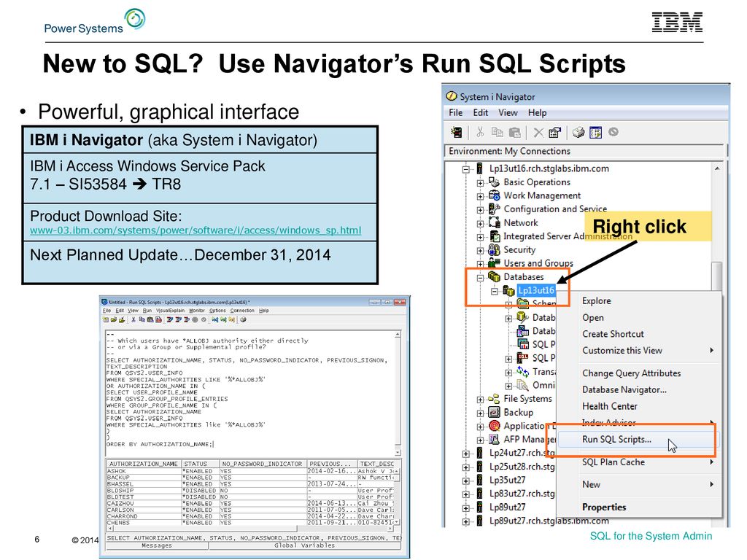This screenshot has height=560, width=747.
Task: Open the Help menu in System i Navigator
Action: (x=537, y=113)
